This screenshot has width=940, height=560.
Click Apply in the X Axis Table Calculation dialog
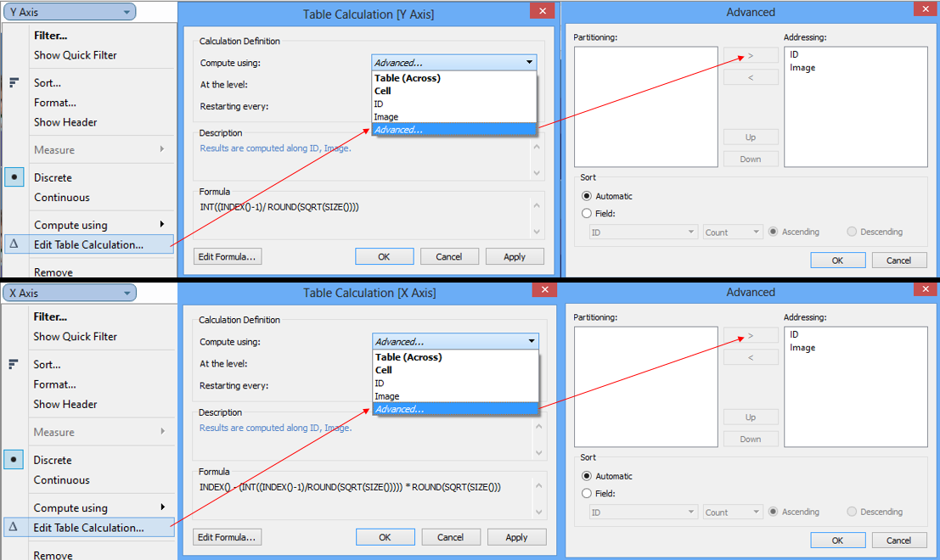coord(516,536)
